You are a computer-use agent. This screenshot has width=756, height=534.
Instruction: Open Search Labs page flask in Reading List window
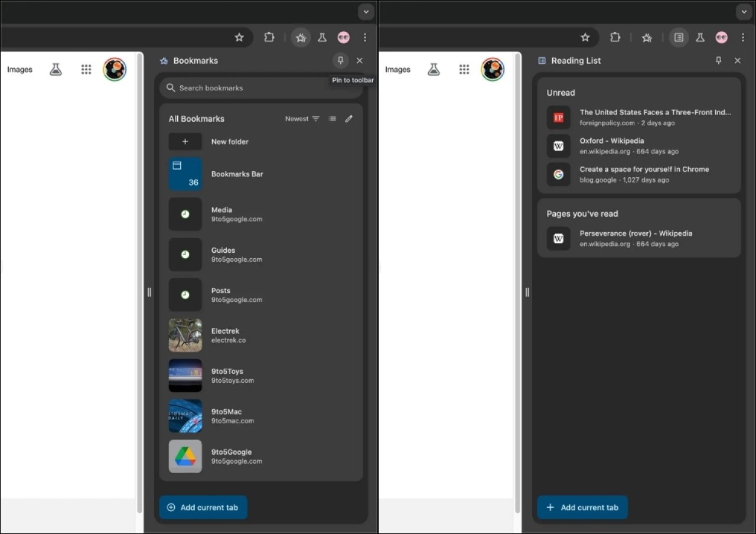(x=434, y=69)
